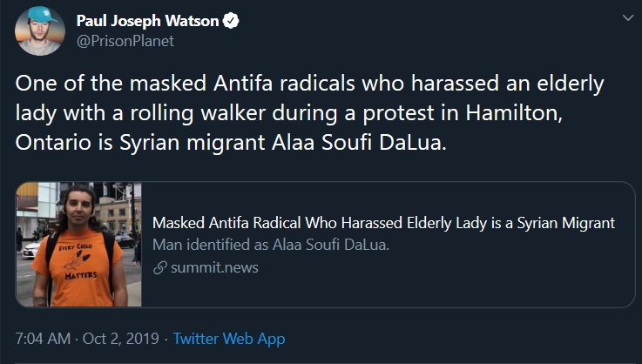The height and width of the screenshot is (364, 642).
Task: Click the chain link icon beside summit.news
Action: (x=159, y=268)
